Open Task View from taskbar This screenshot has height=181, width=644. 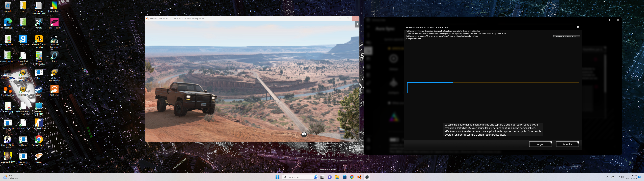click(322, 177)
